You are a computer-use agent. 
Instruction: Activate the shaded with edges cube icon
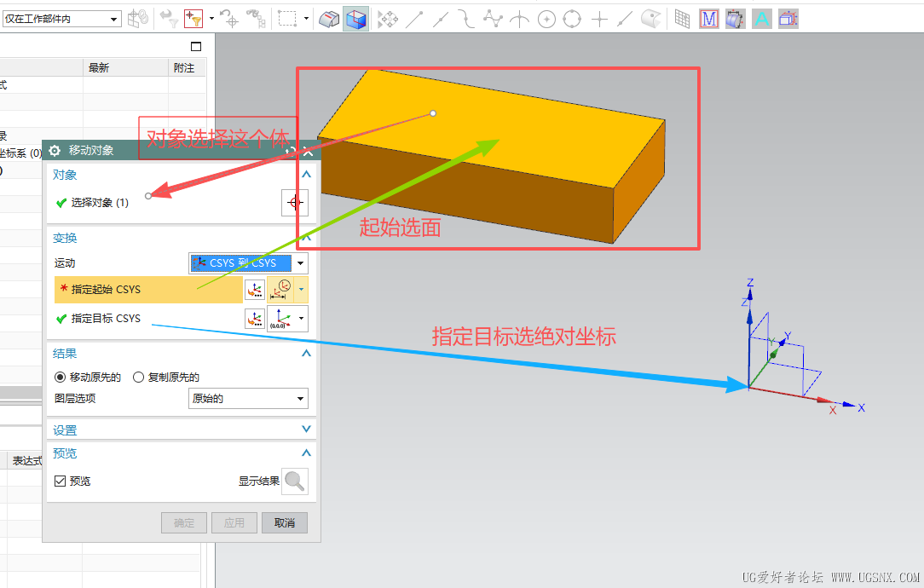[x=355, y=19]
